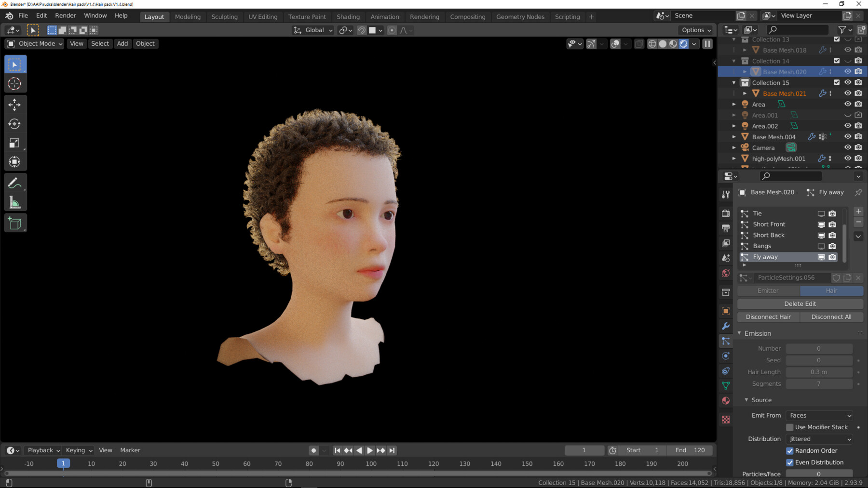Open the Render Properties panel
Image resolution: width=868 pixels, height=488 pixels.
(726, 213)
